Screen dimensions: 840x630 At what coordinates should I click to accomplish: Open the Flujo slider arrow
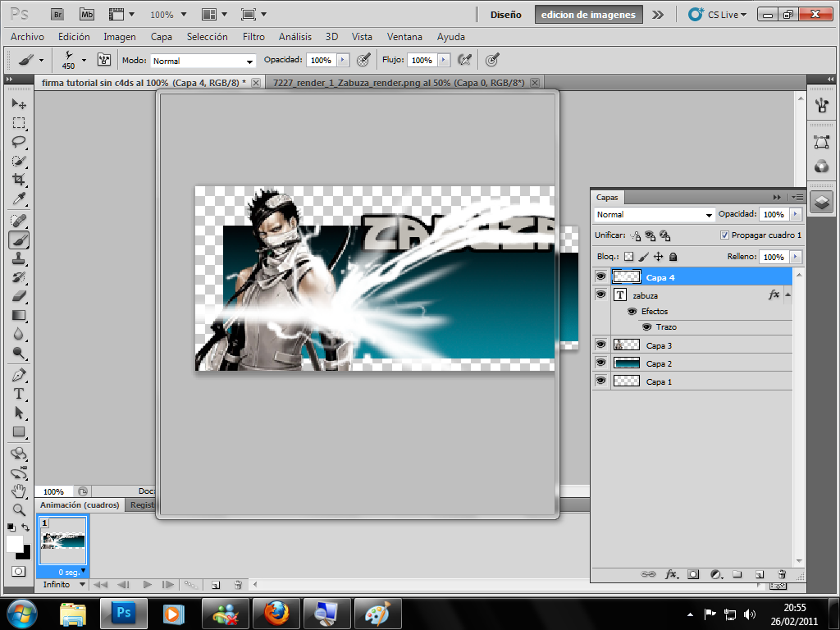(x=444, y=60)
